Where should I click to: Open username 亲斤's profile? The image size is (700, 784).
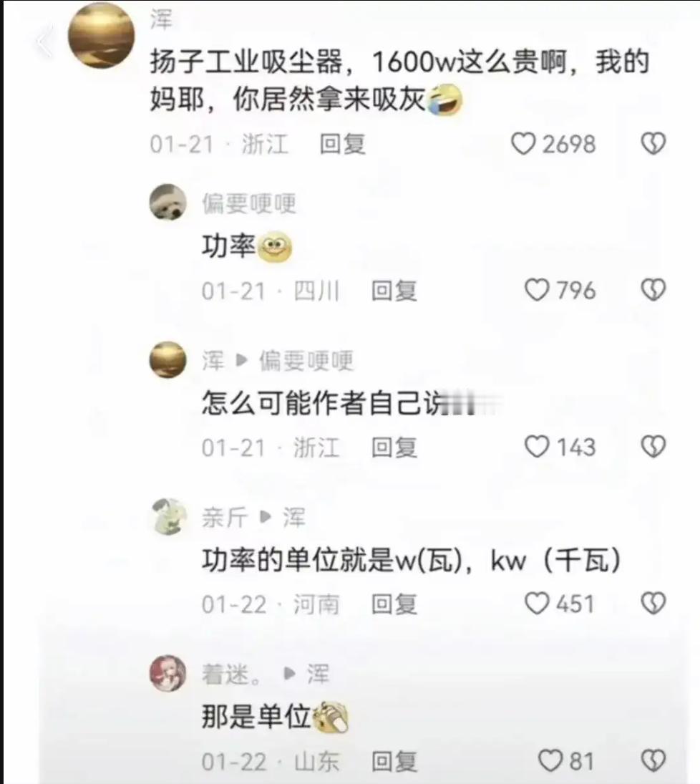point(225,517)
